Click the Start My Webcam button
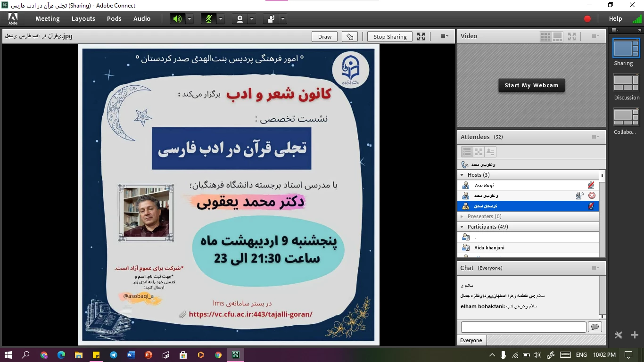This screenshot has height=362, width=644. pyautogui.click(x=531, y=85)
